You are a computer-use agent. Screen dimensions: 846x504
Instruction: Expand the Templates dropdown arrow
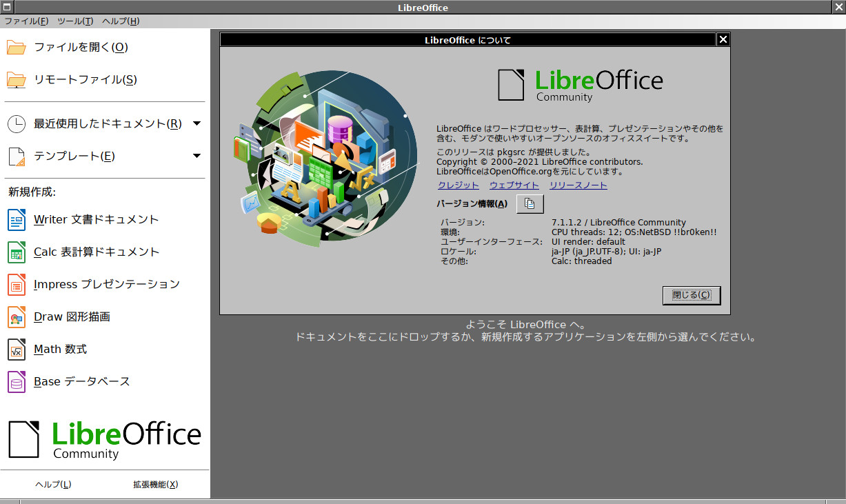[x=197, y=156]
